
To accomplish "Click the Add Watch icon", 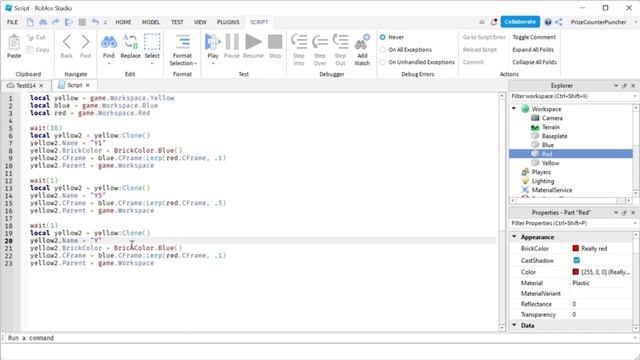I will pyautogui.click(x=362, y=42).
